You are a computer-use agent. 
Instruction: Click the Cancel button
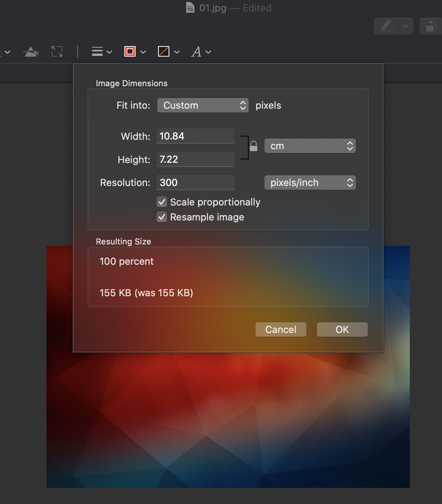coord(281,330)
